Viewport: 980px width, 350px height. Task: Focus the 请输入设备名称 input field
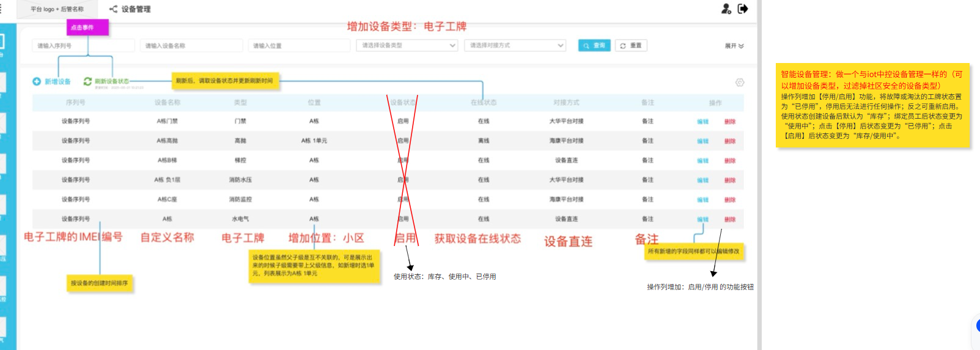191,45
